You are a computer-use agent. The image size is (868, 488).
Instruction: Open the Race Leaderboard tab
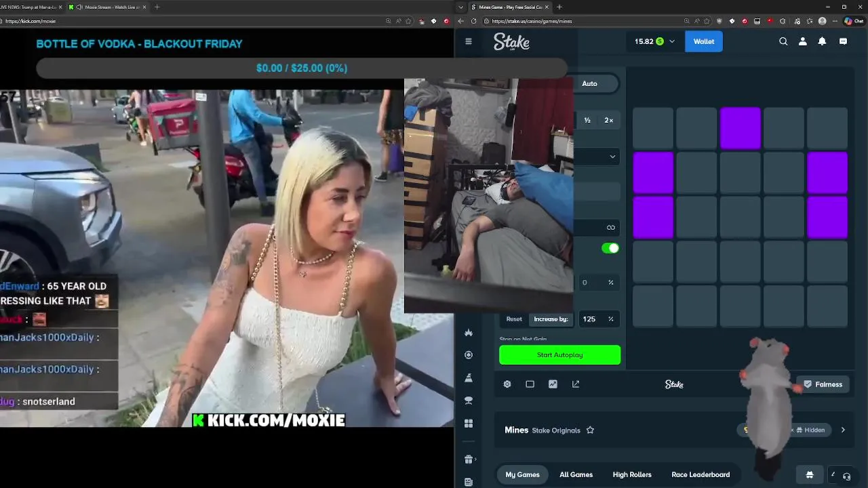tap(701, 474)
